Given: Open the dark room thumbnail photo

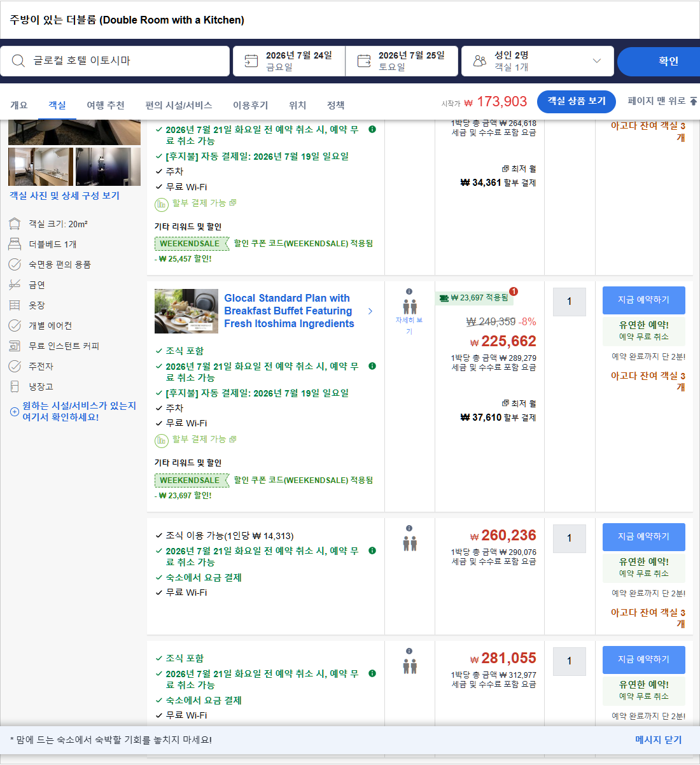Looking at the screenshot, I should coord(108,167).
